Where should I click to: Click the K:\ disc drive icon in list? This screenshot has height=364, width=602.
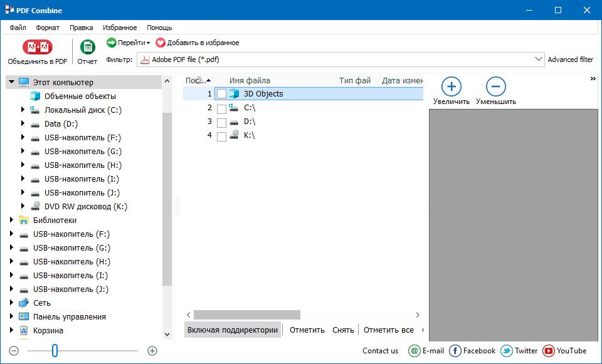(234, 135)
